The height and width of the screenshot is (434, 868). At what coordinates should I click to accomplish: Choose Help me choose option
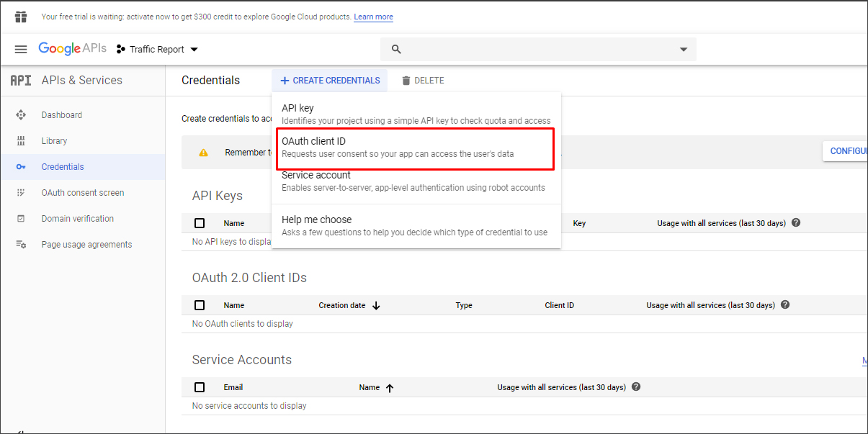416,225
